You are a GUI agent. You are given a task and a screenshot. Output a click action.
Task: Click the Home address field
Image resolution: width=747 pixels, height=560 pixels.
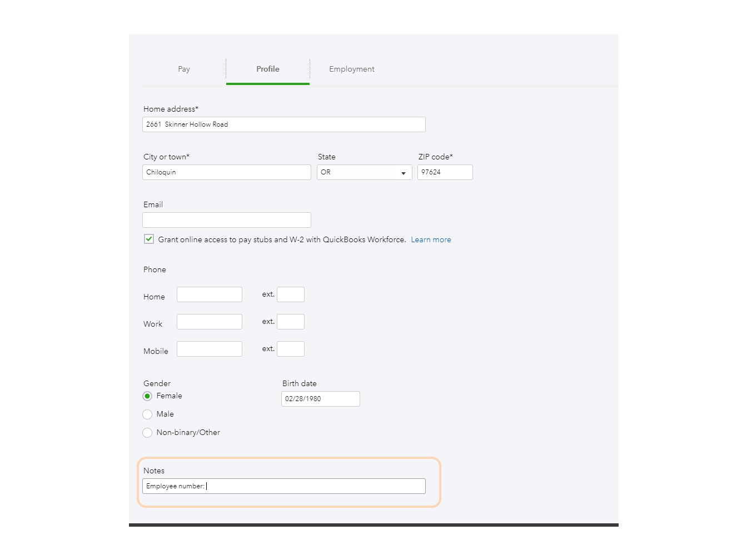[283, 124]
